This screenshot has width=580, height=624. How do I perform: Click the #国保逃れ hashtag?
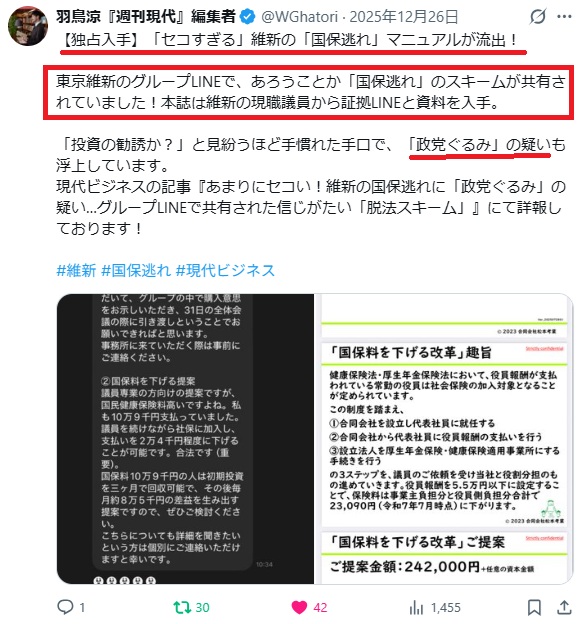pos(136,271)
